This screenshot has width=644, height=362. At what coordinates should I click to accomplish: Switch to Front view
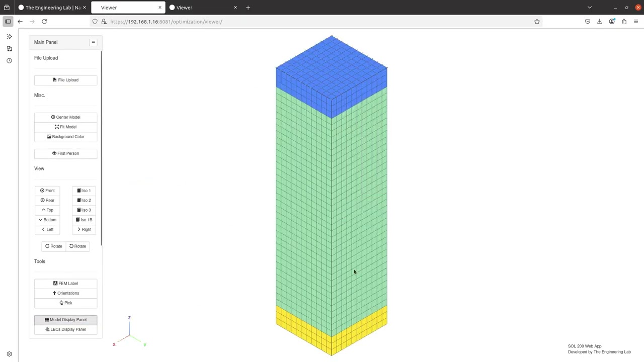pyautogui.click(x=47, y=191)
